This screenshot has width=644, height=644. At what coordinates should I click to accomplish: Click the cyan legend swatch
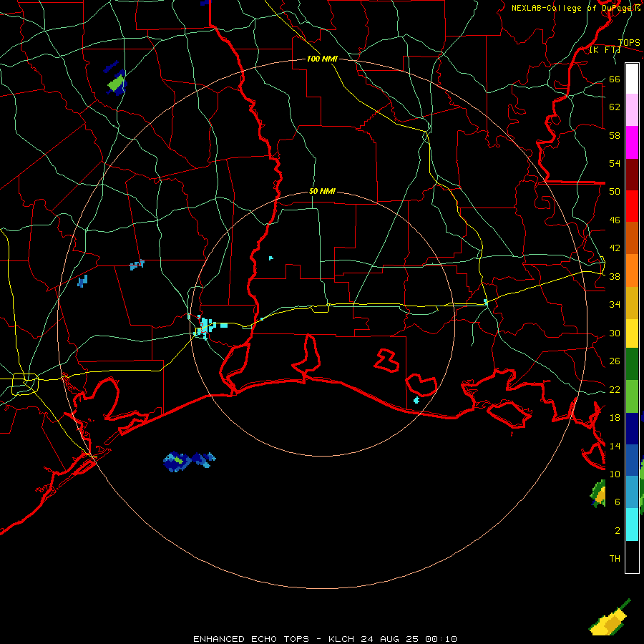632,525
